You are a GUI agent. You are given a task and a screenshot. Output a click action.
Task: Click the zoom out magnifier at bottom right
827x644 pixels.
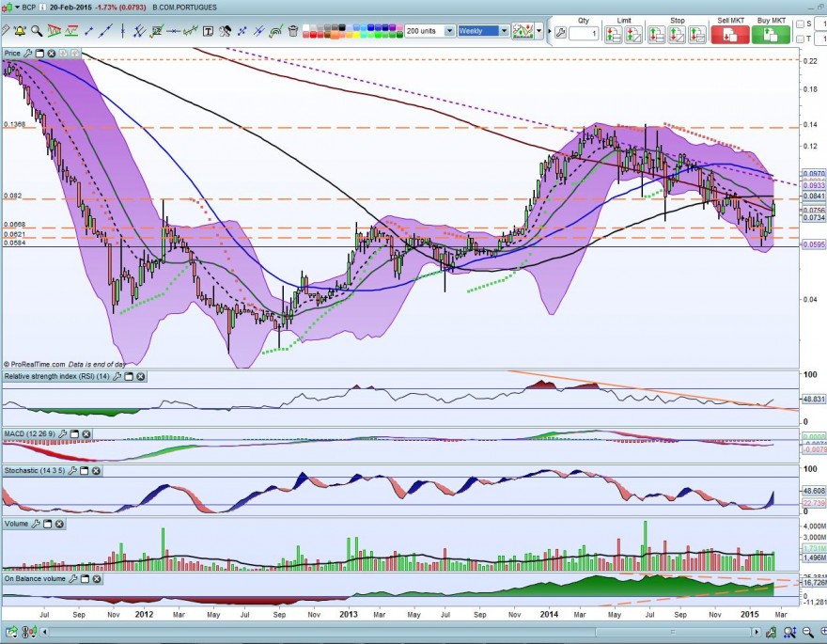pyautogui.click(x=807, y=632)
